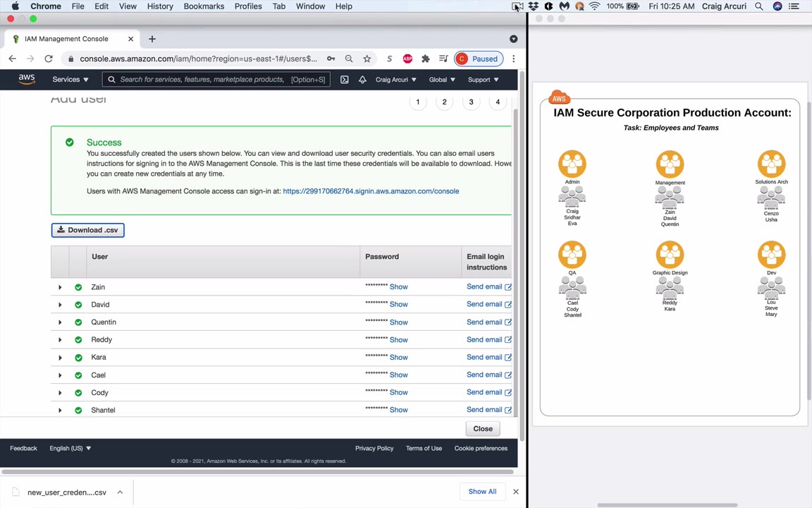Image resolution: width=812 pixels, height=508 pixels.
Task: Click the AWS logo home icon
Action: pos(27,79)
